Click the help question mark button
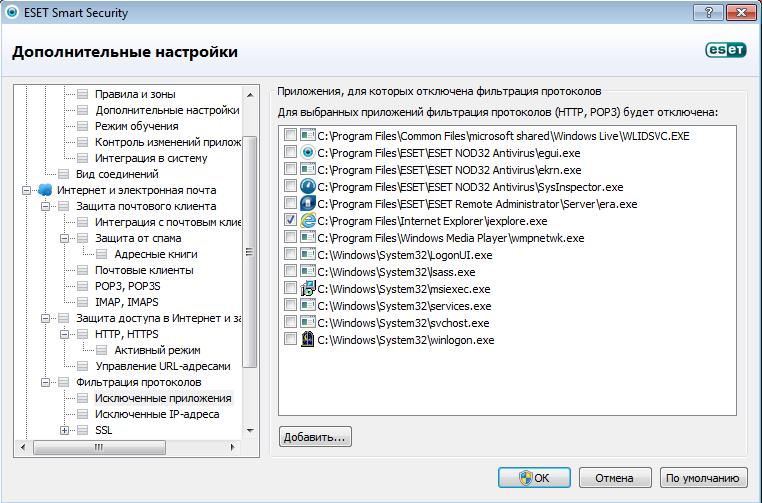The height and width of the screenshot is (503, 762). 708,12
